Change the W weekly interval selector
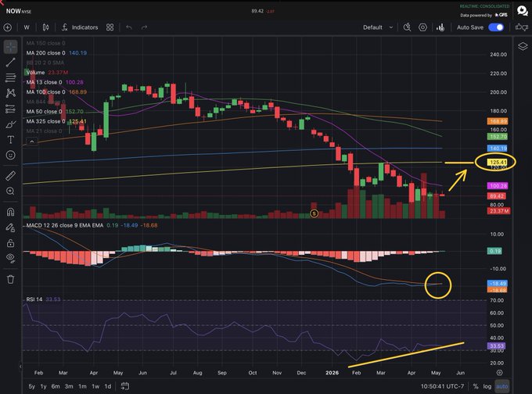 (27, 27)
